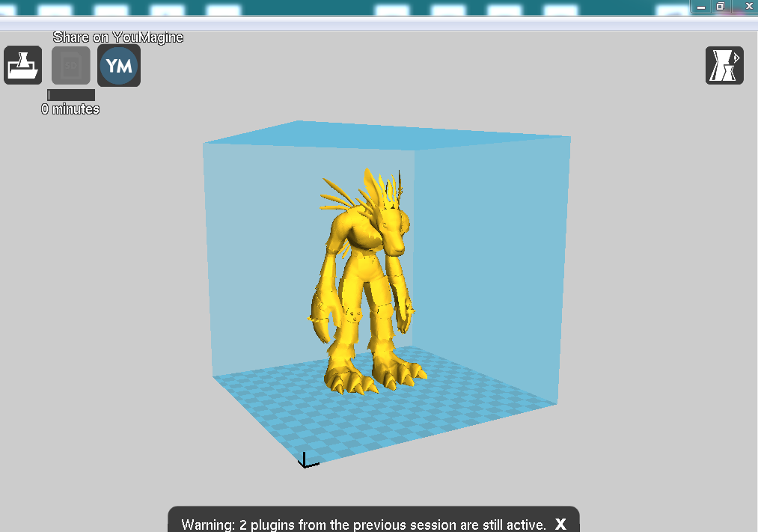Click the plugins still active warning message
The image size is (758, 532).
tap(364, 525)
